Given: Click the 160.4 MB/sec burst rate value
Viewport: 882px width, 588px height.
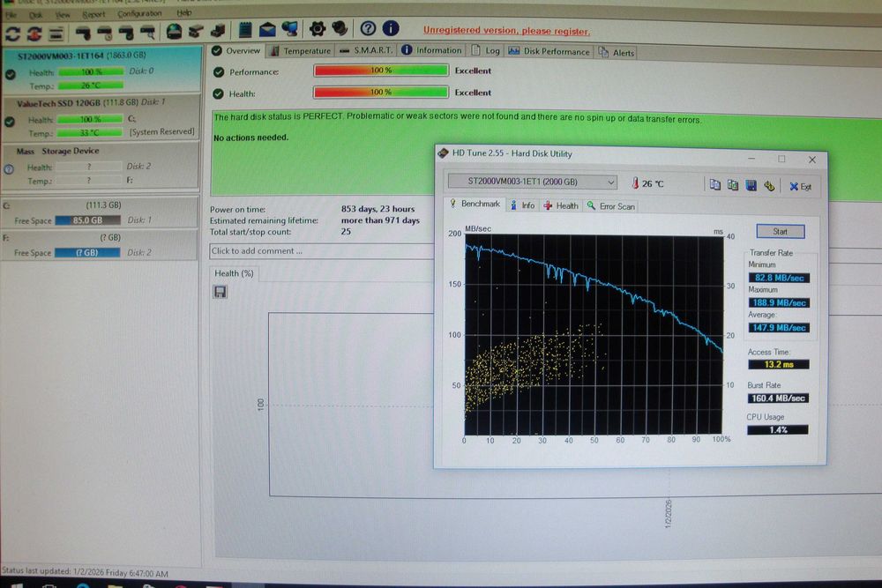Looking at the screenshot, I should (778, 398).
